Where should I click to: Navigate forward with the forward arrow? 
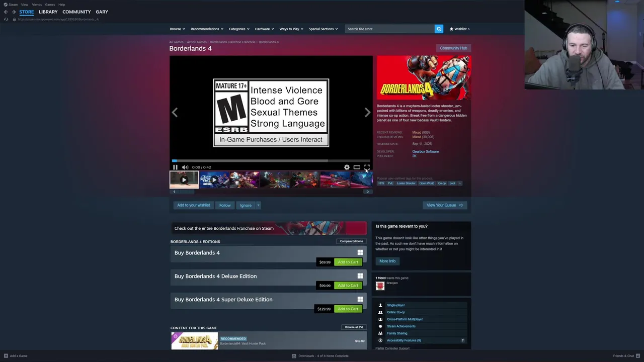pos(14,12)
